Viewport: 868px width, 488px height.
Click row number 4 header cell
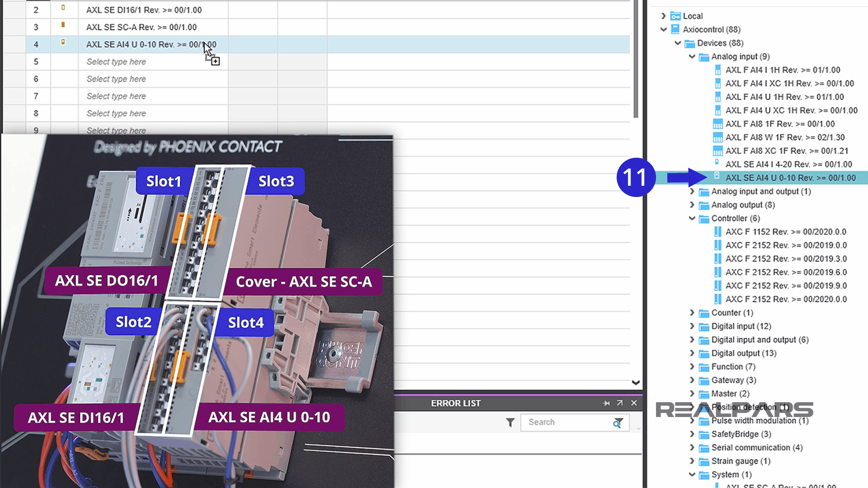pyautogui.click(x=36, y=44)
